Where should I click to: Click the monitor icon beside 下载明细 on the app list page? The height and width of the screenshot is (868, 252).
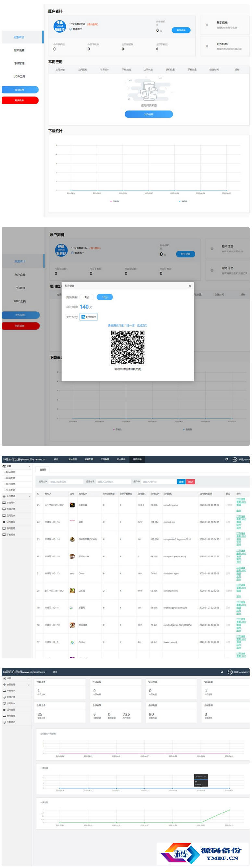[4, 535]
